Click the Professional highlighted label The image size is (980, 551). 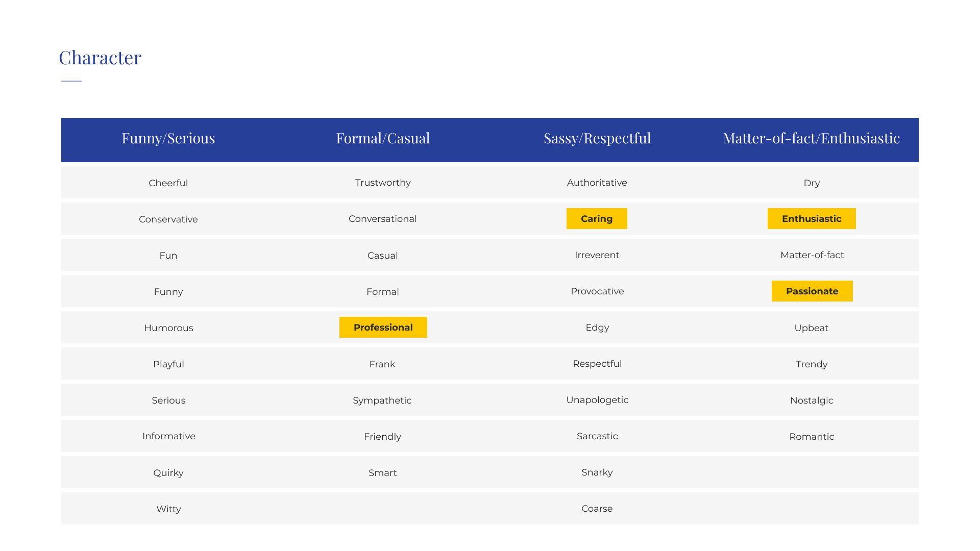(383, 327)
